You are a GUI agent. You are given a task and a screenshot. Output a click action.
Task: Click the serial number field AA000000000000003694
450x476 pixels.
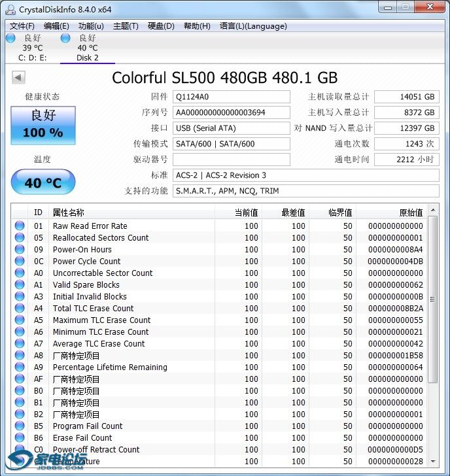tap(232, 112)
